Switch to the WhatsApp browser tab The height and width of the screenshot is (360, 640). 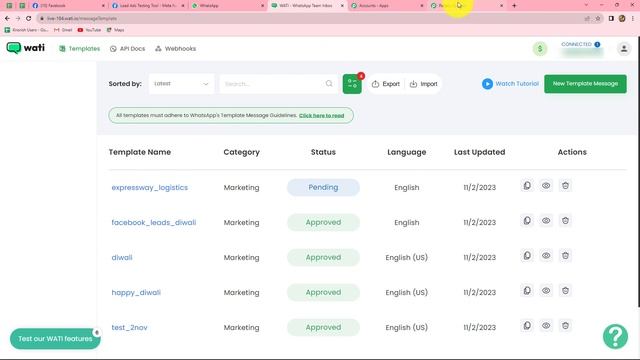coord(227,6)
